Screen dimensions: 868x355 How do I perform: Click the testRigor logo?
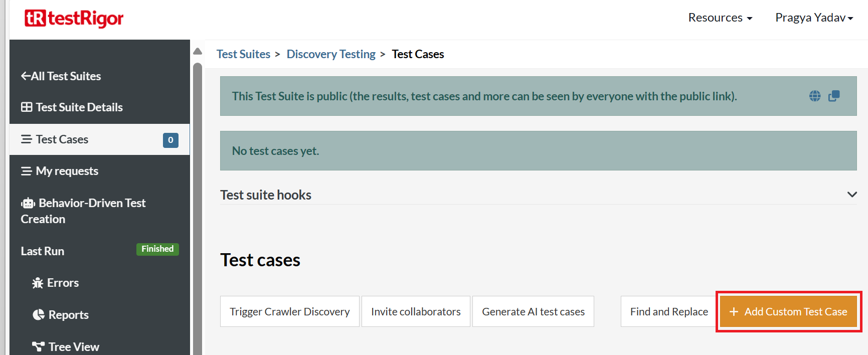[x=74, y=19]
